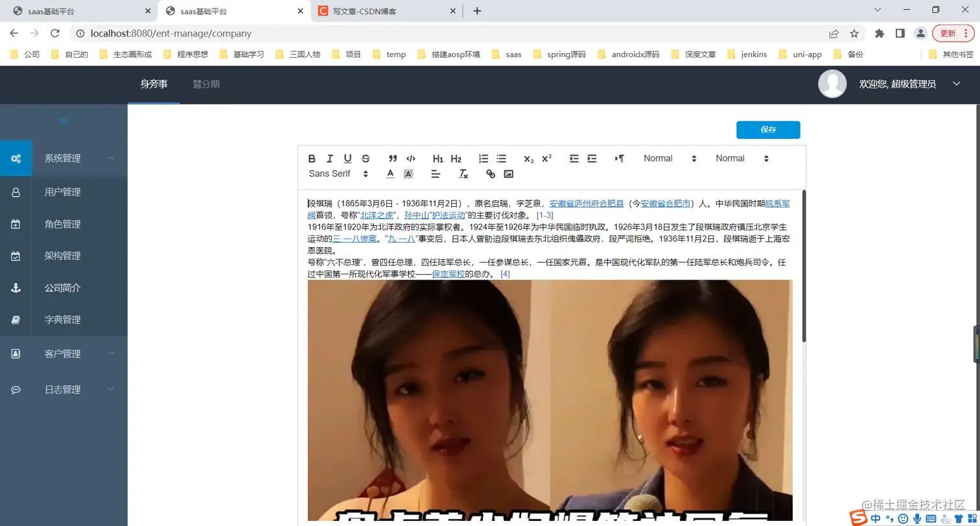980x526 pixels.
Task: Create a bulleted list
Action: point(502,159)
